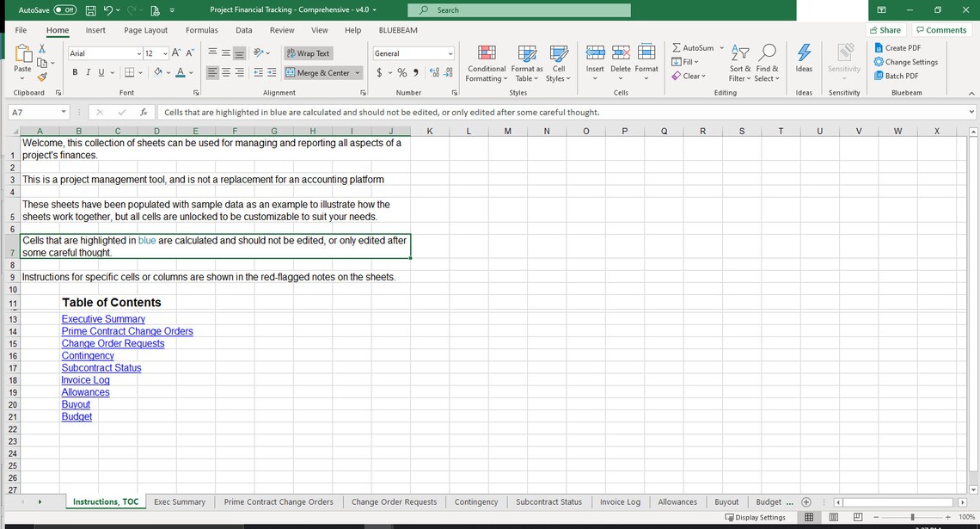Screen dimensions: 980x529
Task: Follow the Executive Summary hyperlink
Action: click(103, 318)
